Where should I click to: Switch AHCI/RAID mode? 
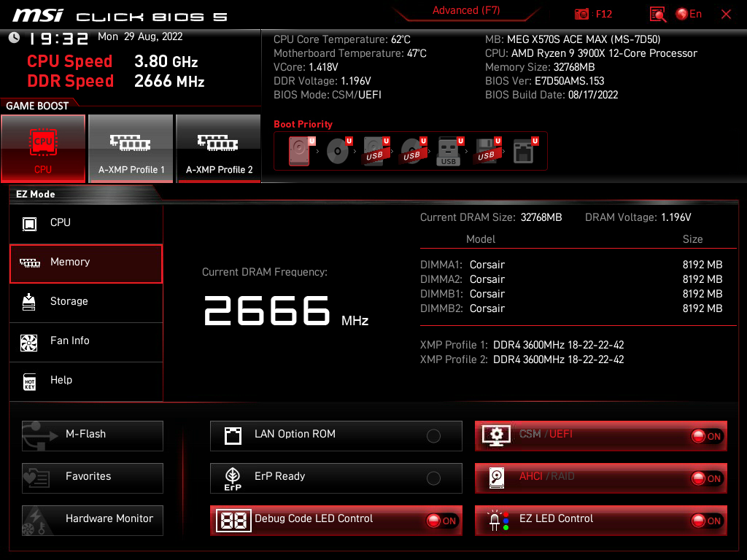pos(707,478)
